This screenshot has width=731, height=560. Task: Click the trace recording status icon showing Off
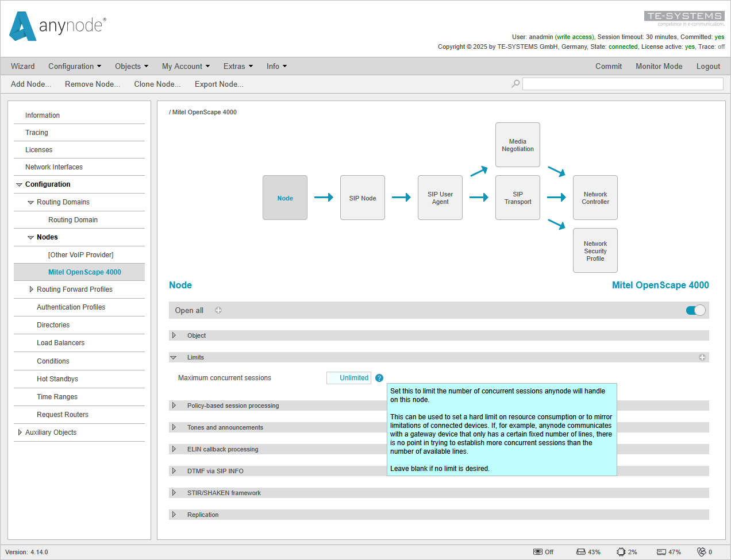pyautogui.click(x=536, y=552)
